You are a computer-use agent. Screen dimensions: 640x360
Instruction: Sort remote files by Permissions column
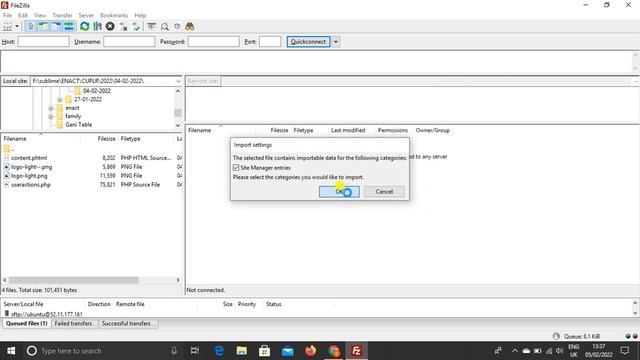tap(392, 130)
